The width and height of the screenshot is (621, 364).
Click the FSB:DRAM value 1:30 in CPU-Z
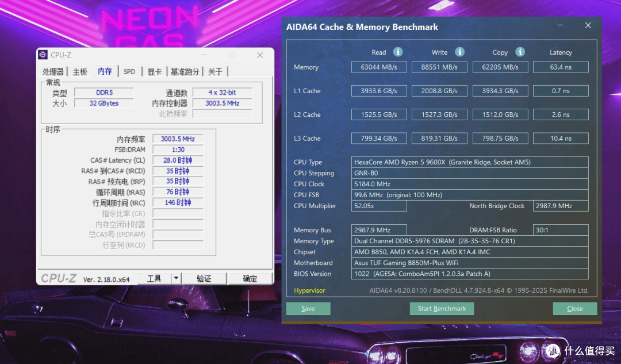[178, 150]
